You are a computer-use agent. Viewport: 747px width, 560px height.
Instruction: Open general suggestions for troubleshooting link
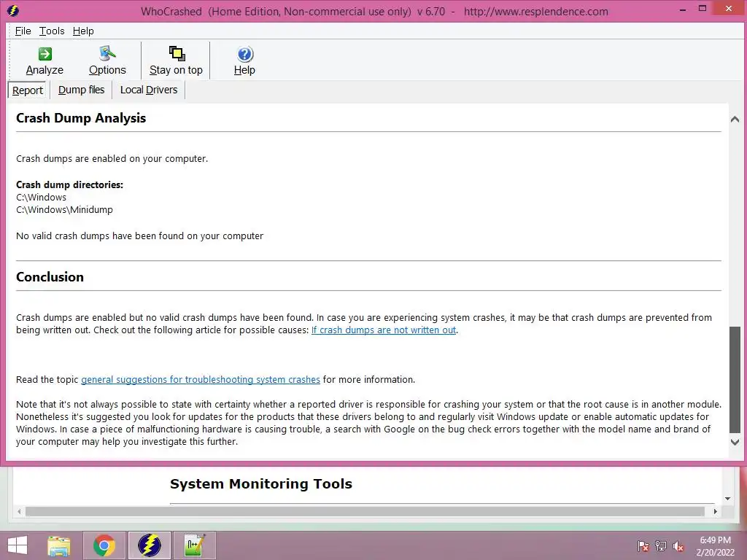pos(201,379)
